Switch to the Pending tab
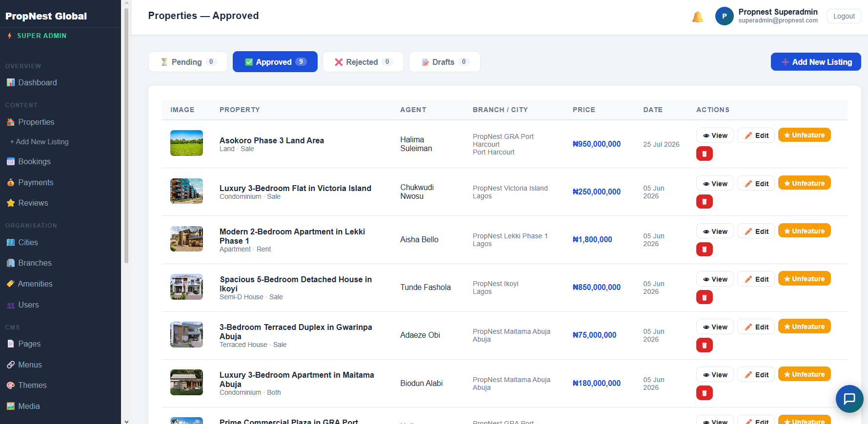The width and height of the screenshot is (868, 424). (188, 62)
